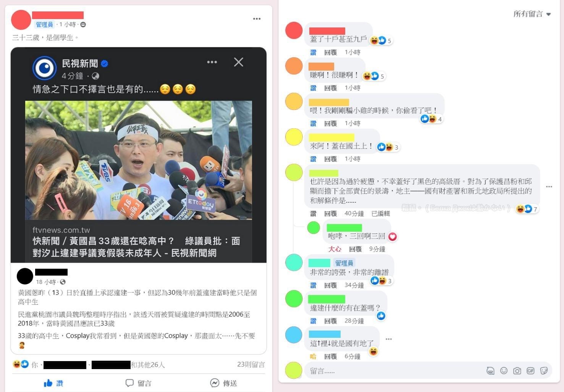Toggle 大心 reaction on 咆哮，三回啊三回 reply
The height and width of the screenshot is (392, 564).
coord(335,249)
